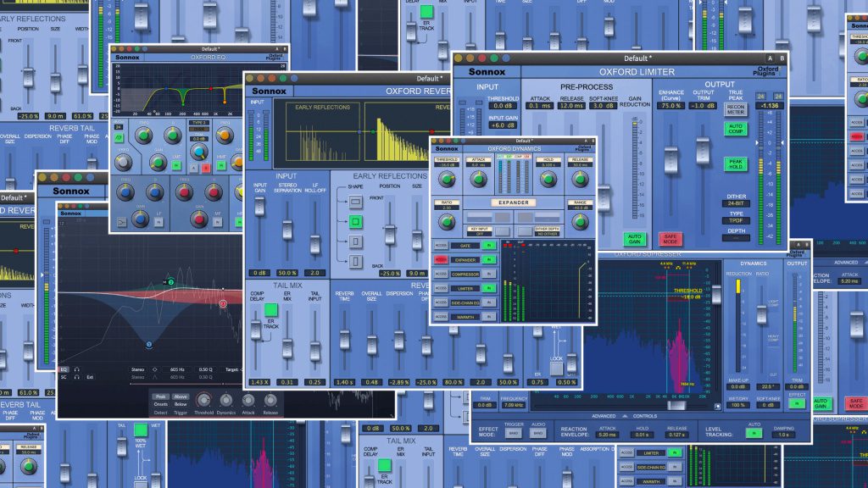Toggle the Suppresser EFFECT IN button
Screen dimensions: 868x488
[x=797, y=404]
